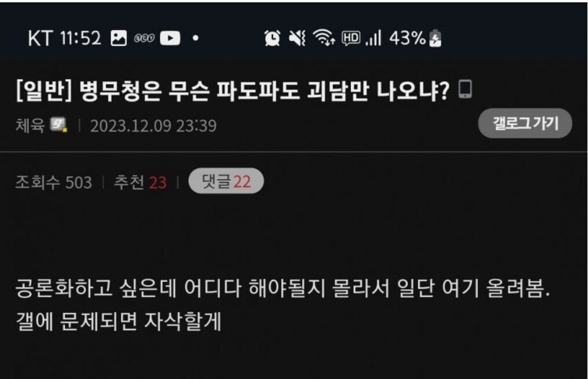Open 갤로그가기 button
The image size is (588, 379).
coord(525,123)
